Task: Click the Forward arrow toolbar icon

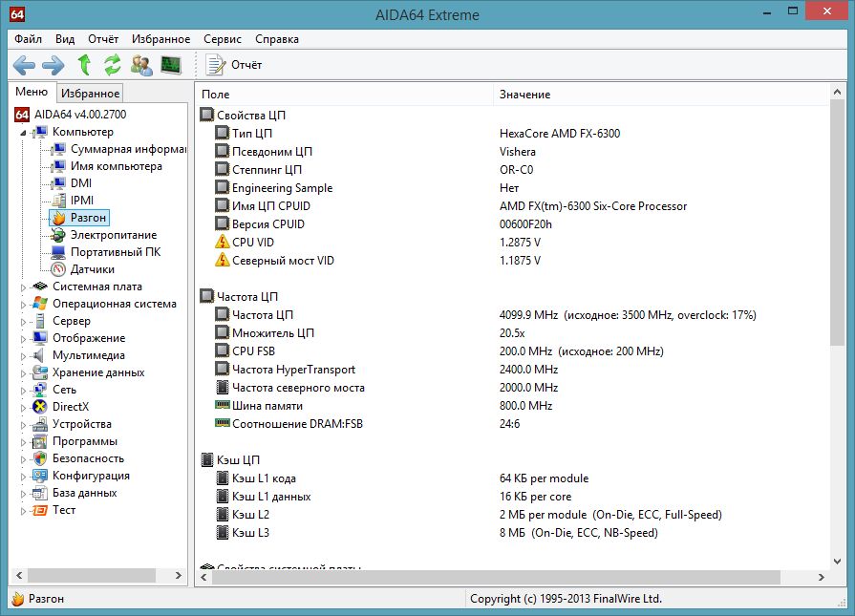Action: [53, 65]
